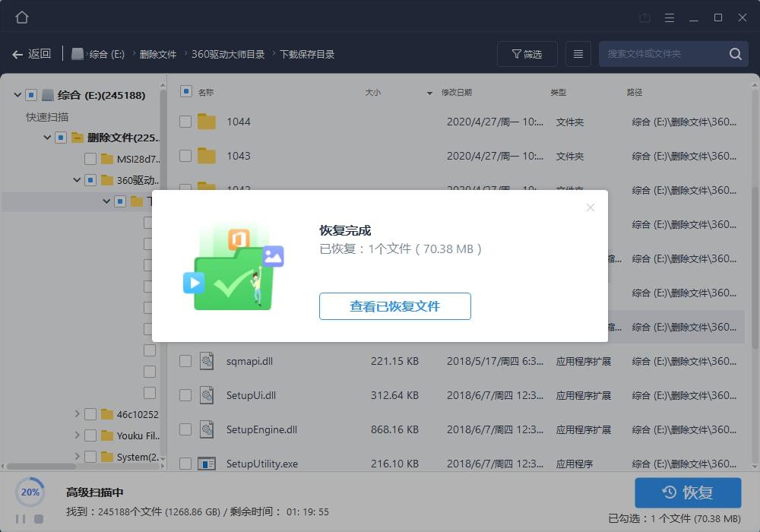The image size is (760, 532).
Task: Open the home icon in title bar
Action: click(x=21, y=17)
